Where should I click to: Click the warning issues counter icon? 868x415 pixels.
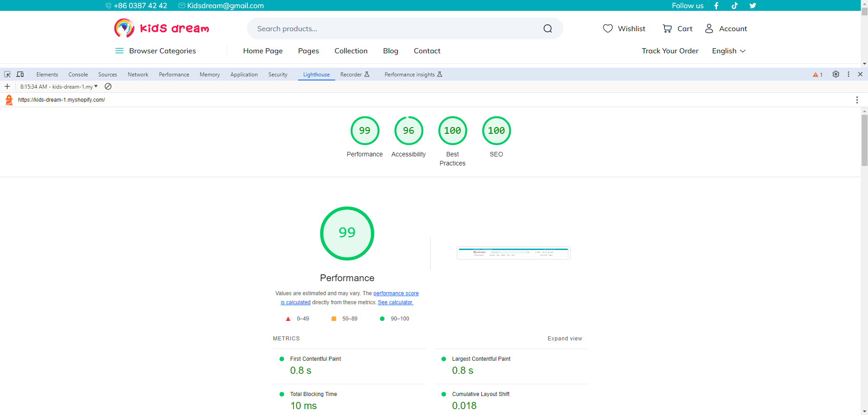coord(818,75)
